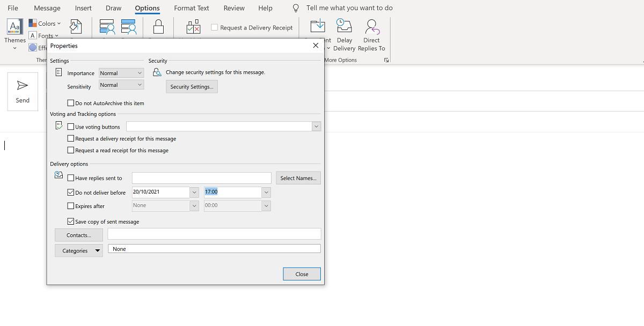This screenshot has width=644, height=326.
Task: Select the Permission lock icon
Action: point(158,27)
